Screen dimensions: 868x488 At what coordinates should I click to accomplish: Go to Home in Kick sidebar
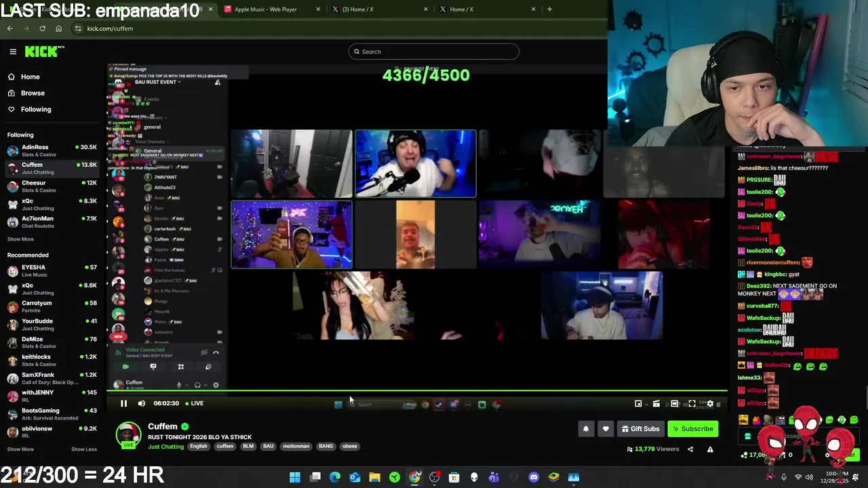coord(30,77)
